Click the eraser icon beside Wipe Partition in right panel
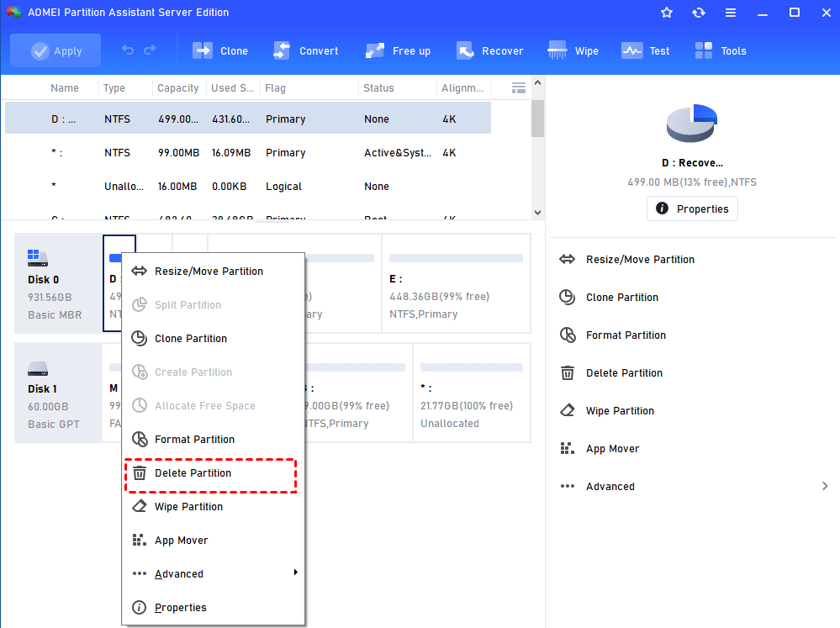Image resolution: width=840 pixels, height=628 pixels. [x=568, y=410]
